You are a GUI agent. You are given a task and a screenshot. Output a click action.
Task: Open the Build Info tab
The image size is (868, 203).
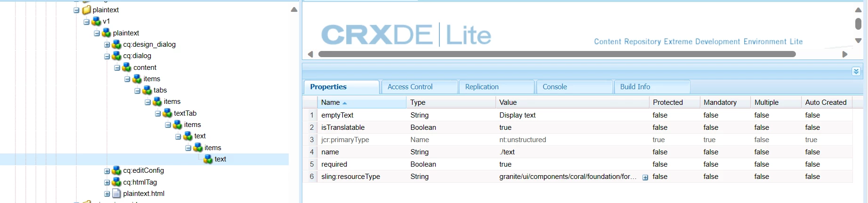[x=652, y=87]
